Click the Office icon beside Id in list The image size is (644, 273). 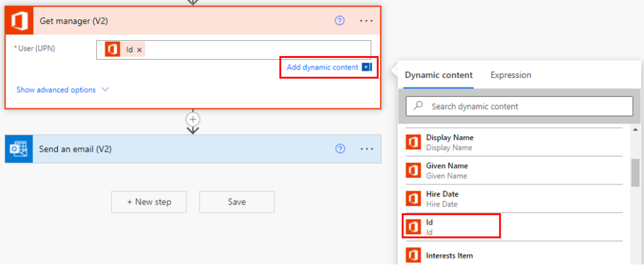(413, 227)
